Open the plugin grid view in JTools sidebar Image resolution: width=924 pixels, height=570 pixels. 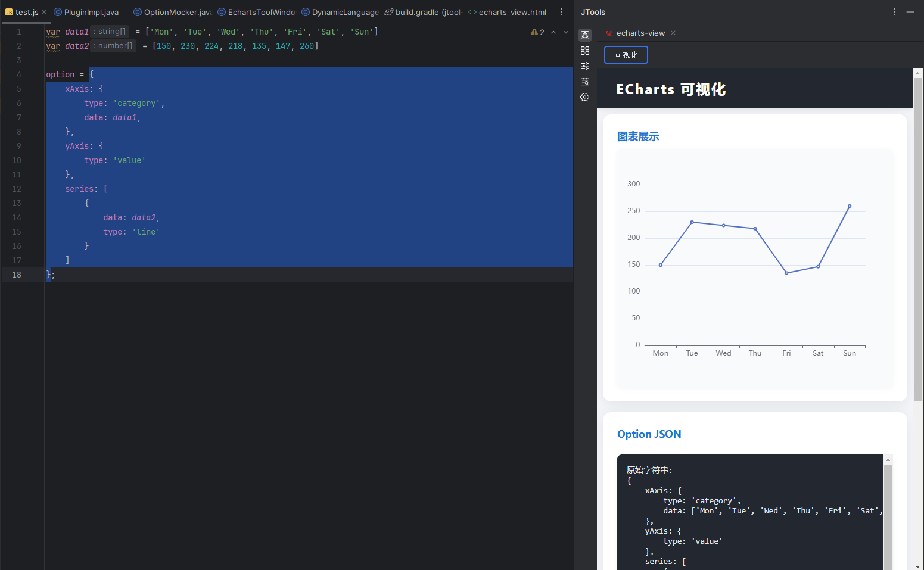[584, 51]
